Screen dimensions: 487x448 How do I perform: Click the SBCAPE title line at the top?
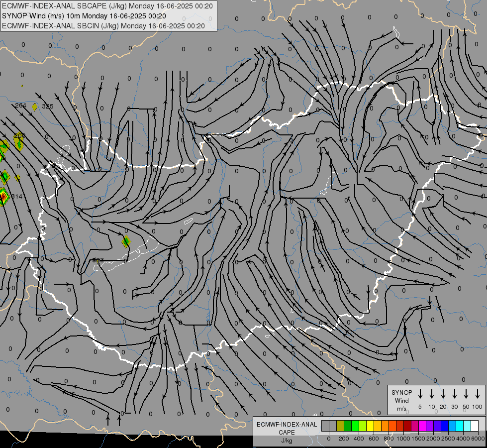pyautogui.click(x=107, y=6)
